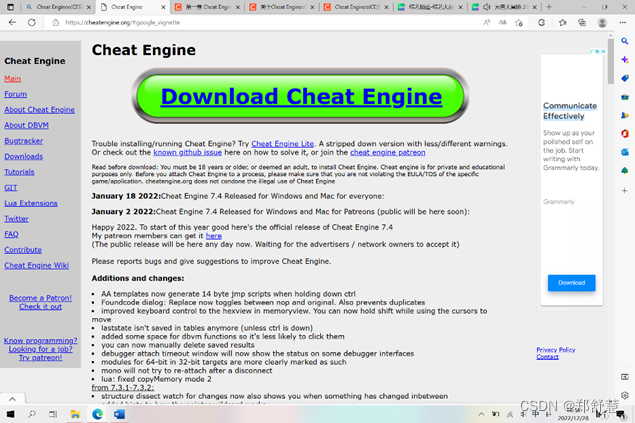Image resolution: width=635 pixels, height=423 pixels.
Task: Expand the bottom-left collapsed panel chevron
Action: click(x=13, y=399)
